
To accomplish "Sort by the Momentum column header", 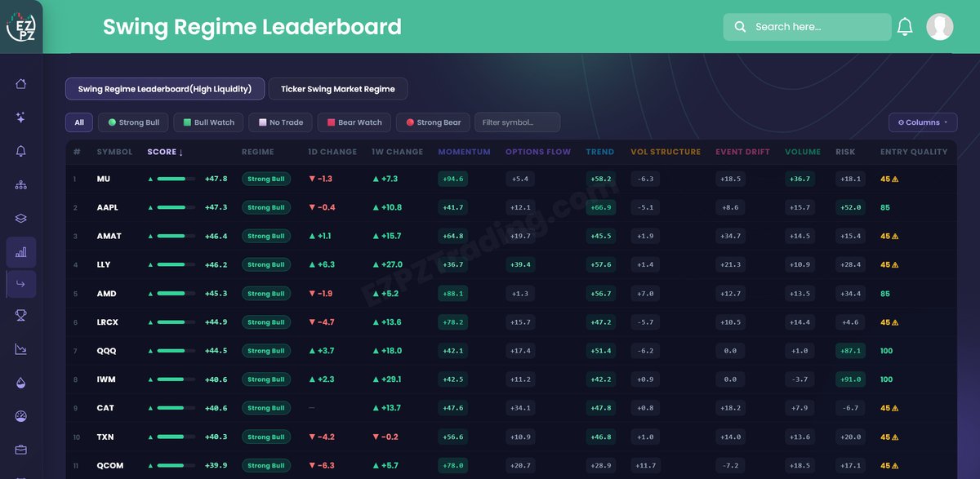I will coord(465,152).
